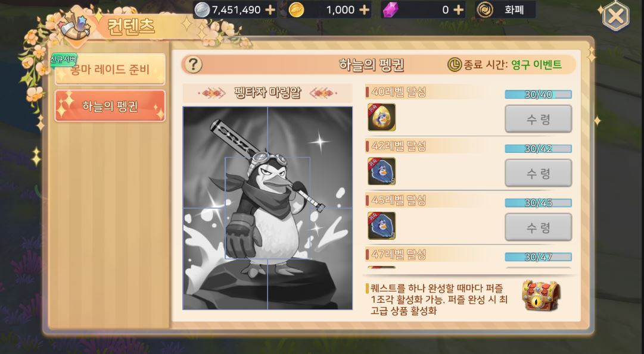Add gold coins with plus icon
644x354 pixels.
pyautogui.click(x=365, y=10)
